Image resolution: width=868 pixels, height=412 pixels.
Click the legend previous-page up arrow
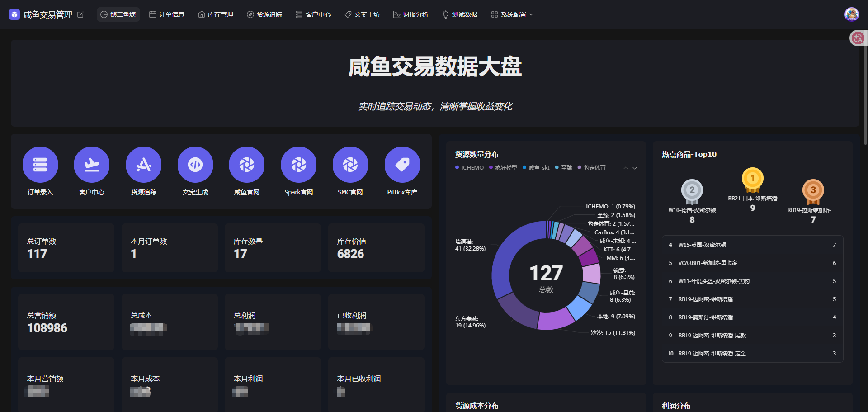(x=626, y=168)
